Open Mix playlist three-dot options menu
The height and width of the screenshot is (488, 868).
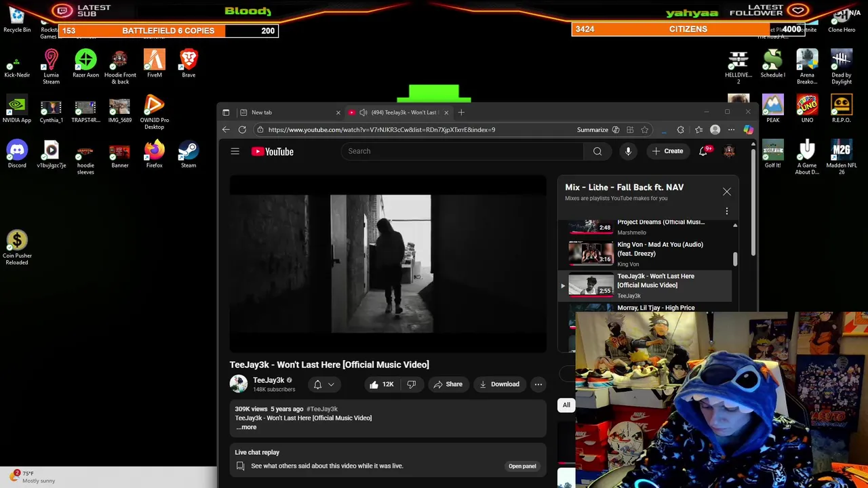coord(726,211)
